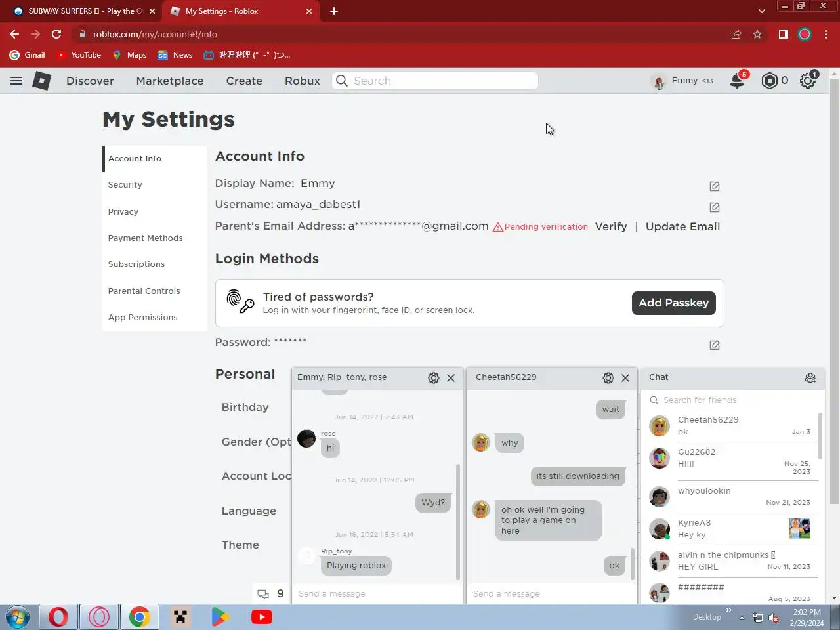840x630 pixels.
Task: Open Google Play from the taskbar
Action: pos(220,617)
